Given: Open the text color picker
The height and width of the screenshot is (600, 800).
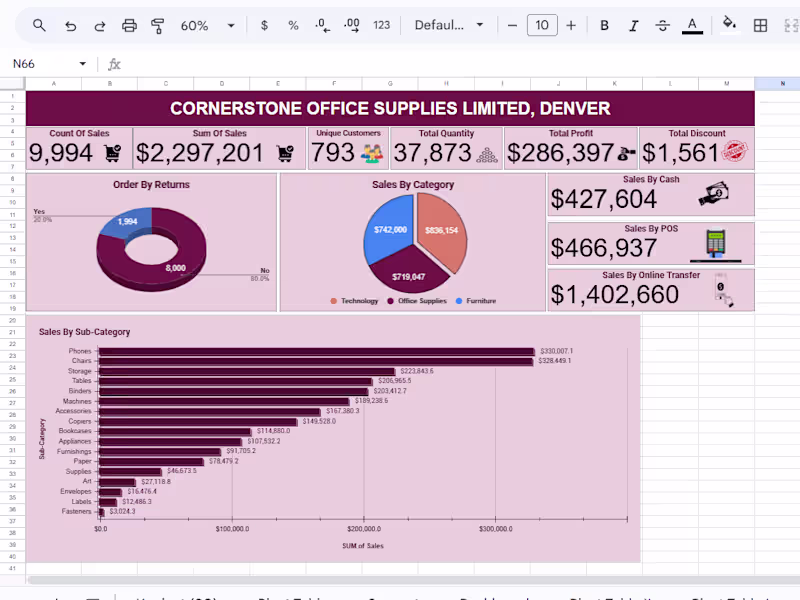Looking at the screenshot, I should point(692,26).
